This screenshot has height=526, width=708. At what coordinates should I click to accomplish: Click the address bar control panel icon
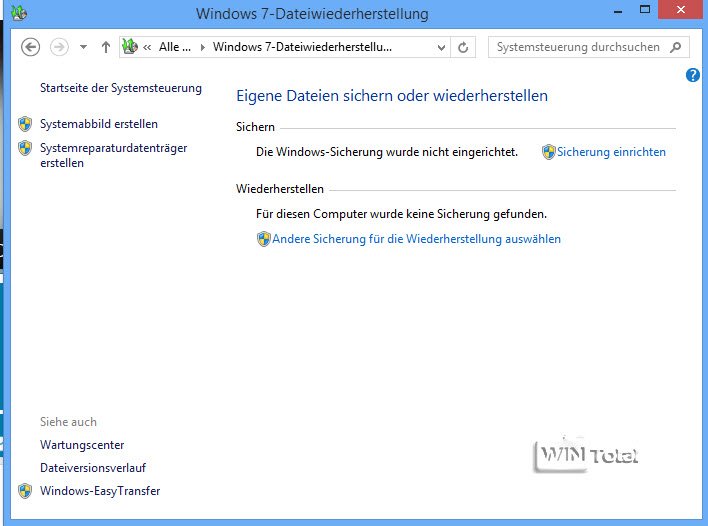tap(130, 47)
